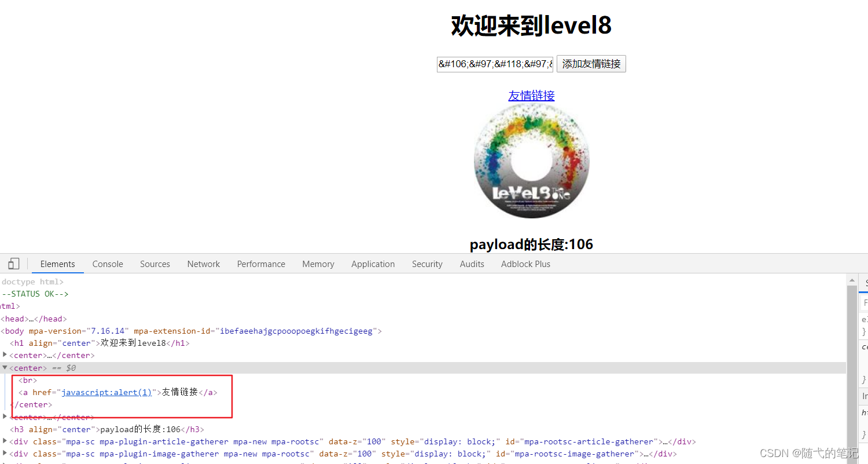Click the link input field with encoded payload
Viewport: 868px width, 464px height.
tap(495, 64)
